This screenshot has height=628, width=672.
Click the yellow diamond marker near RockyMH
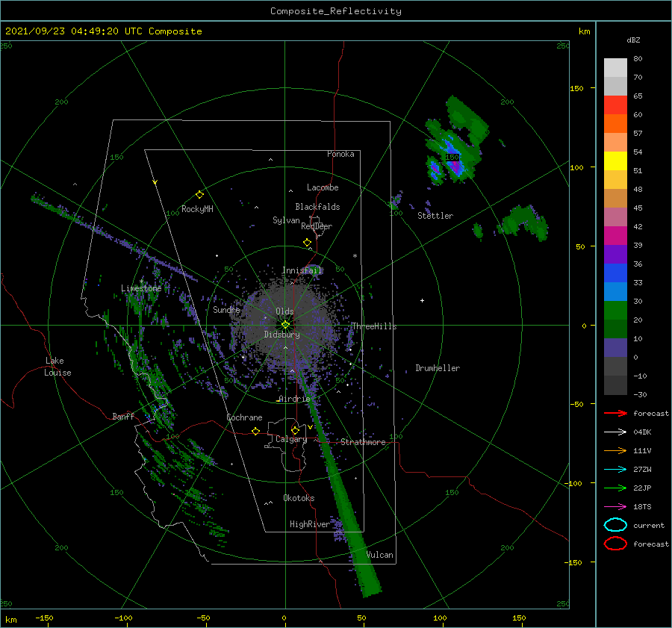point(199,195)
